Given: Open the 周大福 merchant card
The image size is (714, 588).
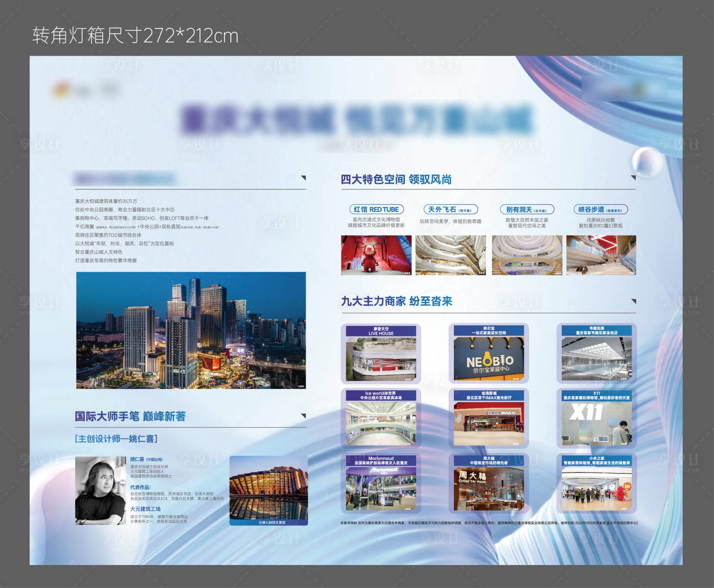Looking at the screenshot, I should pos(489,483).
